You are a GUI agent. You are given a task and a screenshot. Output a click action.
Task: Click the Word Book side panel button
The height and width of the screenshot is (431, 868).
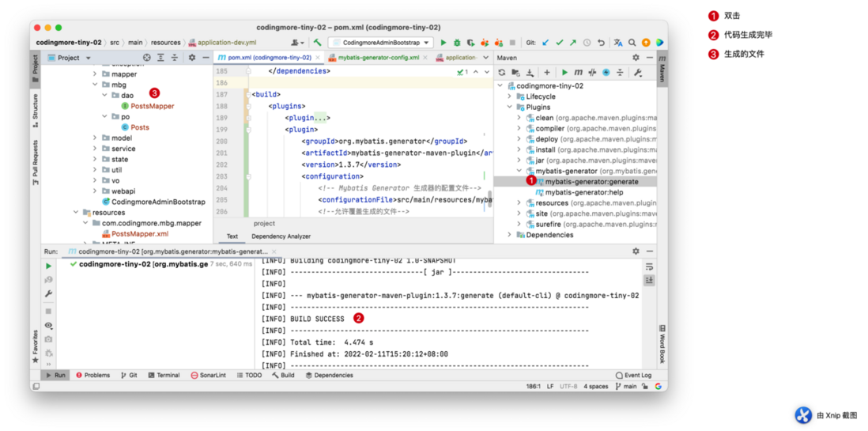click(x=662, y=344)
